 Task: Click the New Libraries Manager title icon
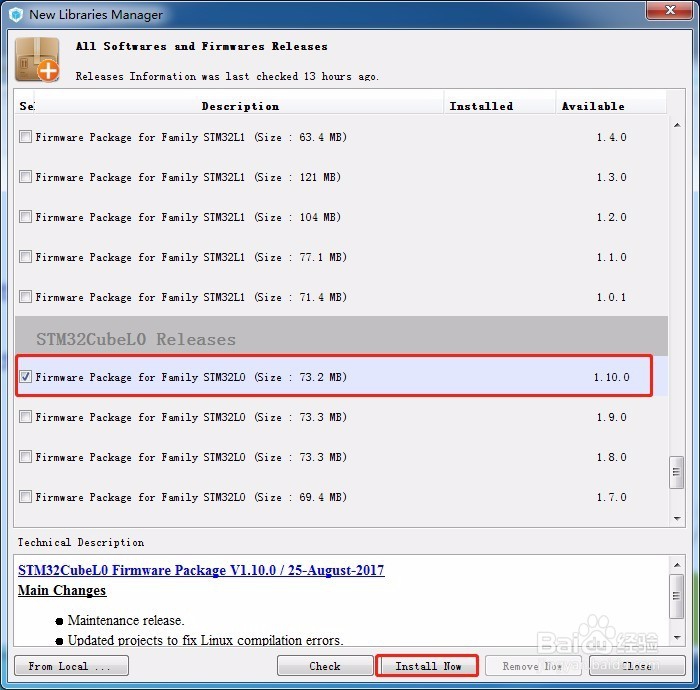tap(16, 14)
